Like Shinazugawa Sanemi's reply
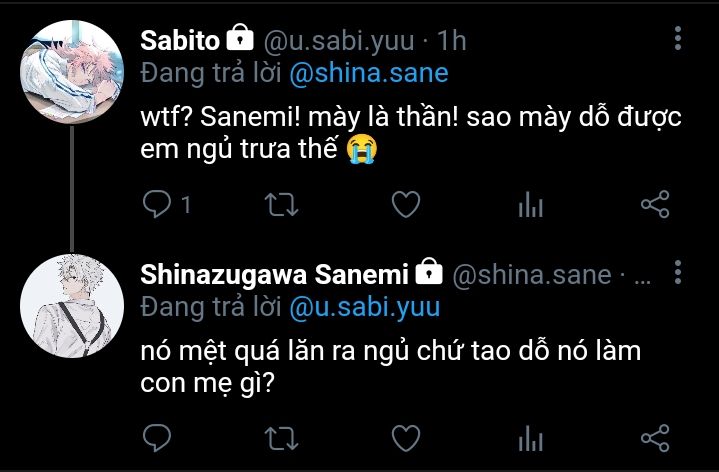 click(x=404, y=437)
